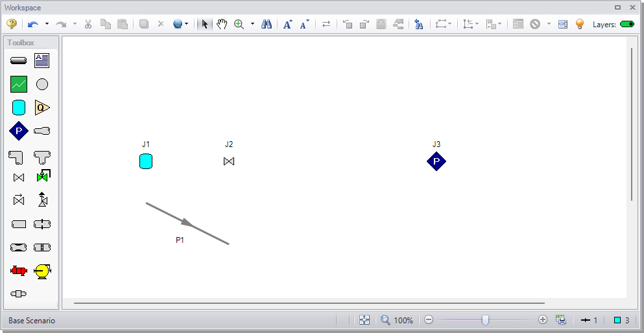Click the light bulb icon

580,24
